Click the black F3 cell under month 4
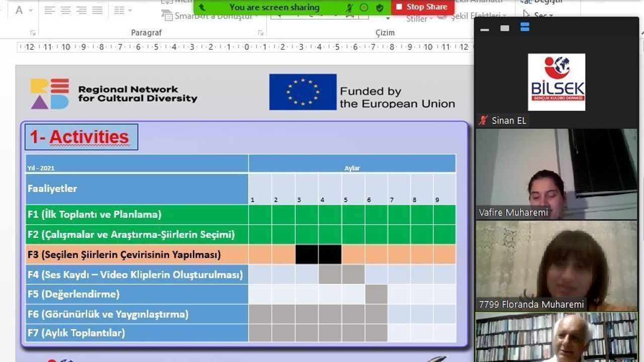644x362 pixels. (x=330, y=254)
